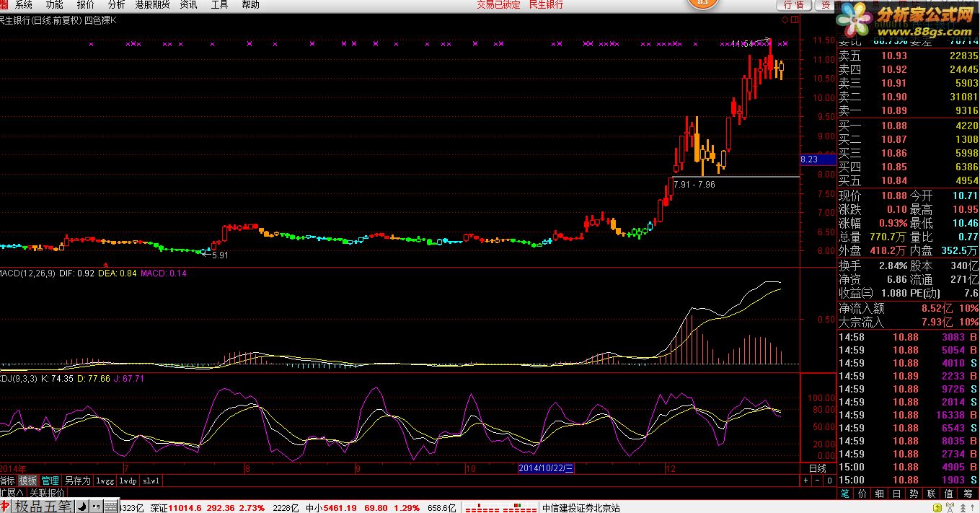Click the red 中 logo icon at bottom left

click(x=6, y=507)
